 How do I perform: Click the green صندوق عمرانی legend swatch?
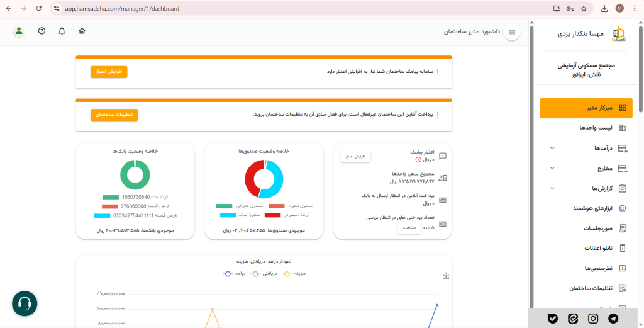[x=225, y=206]
